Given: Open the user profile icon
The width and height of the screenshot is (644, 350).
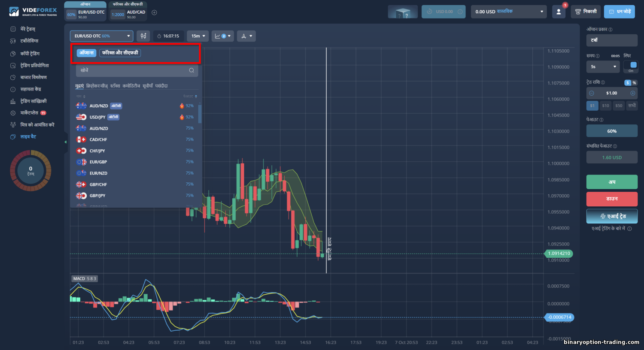Looking at the screenshot, I should coord(559,12).
